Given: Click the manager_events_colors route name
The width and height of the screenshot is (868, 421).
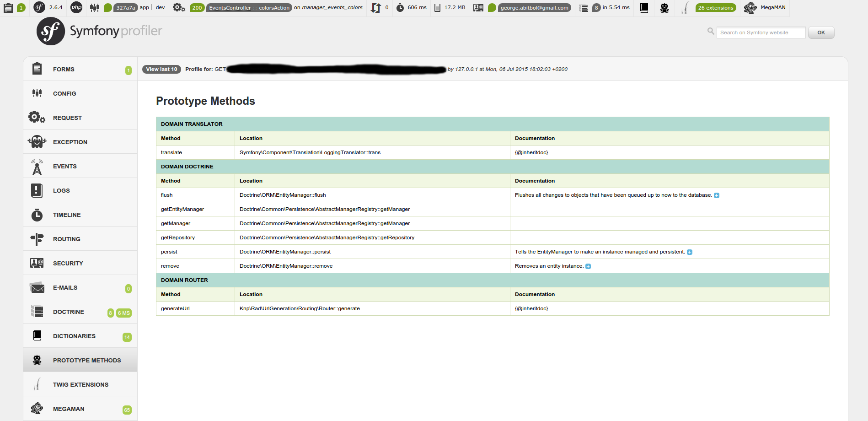Looking at the screenshot, I should pyautogui.click(x=332, y=7).
